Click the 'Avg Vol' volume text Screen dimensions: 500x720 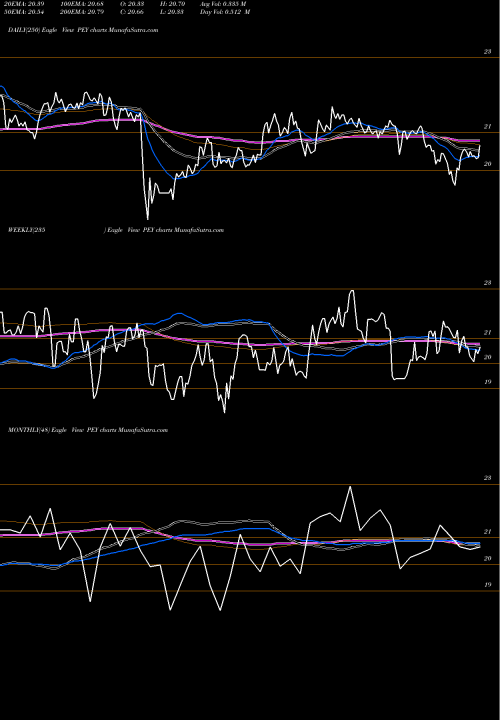coord(223,4)
